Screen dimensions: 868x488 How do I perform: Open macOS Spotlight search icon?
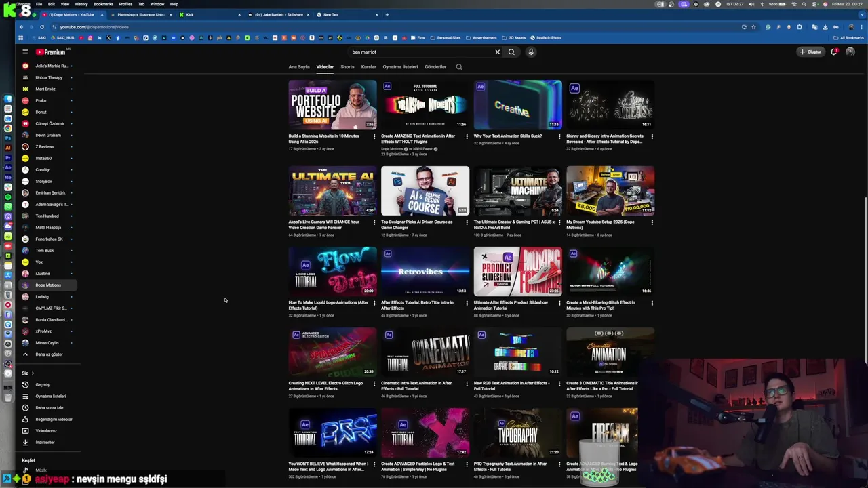[x=804, y=4]
